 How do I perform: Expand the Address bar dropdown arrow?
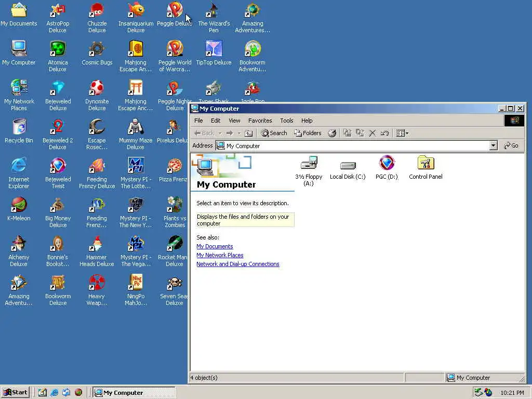(494, 145)
